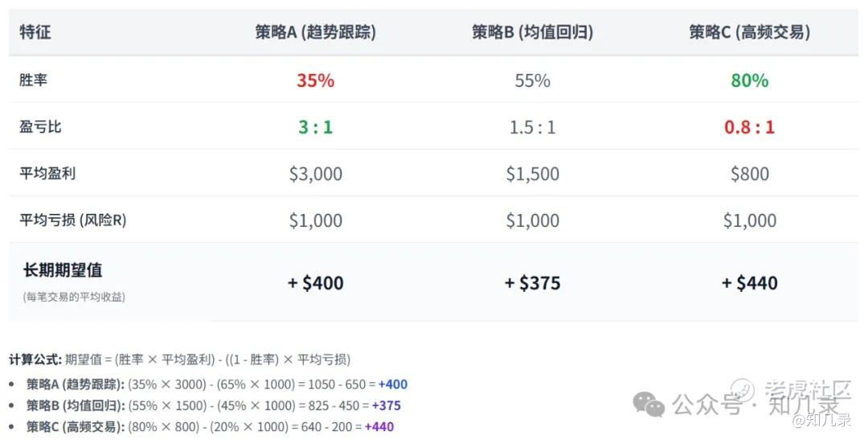
Task: Click the $800 average profit cell
Action: (750, 174)
